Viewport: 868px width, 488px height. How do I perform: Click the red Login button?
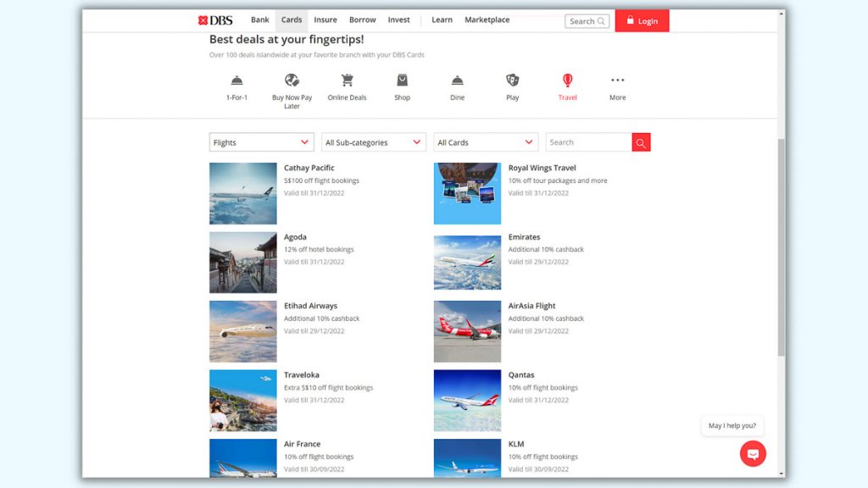click(643, 20)
